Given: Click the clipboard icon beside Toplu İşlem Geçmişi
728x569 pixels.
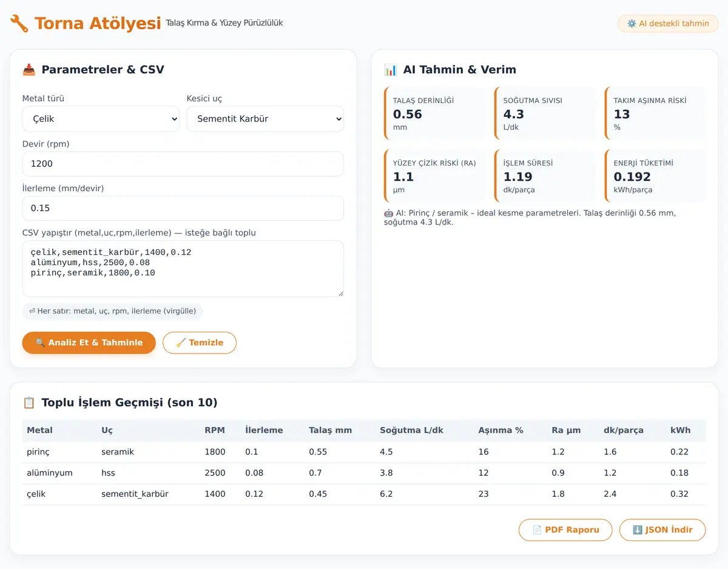Looking at the screenshot, I should tap(29, 402).
